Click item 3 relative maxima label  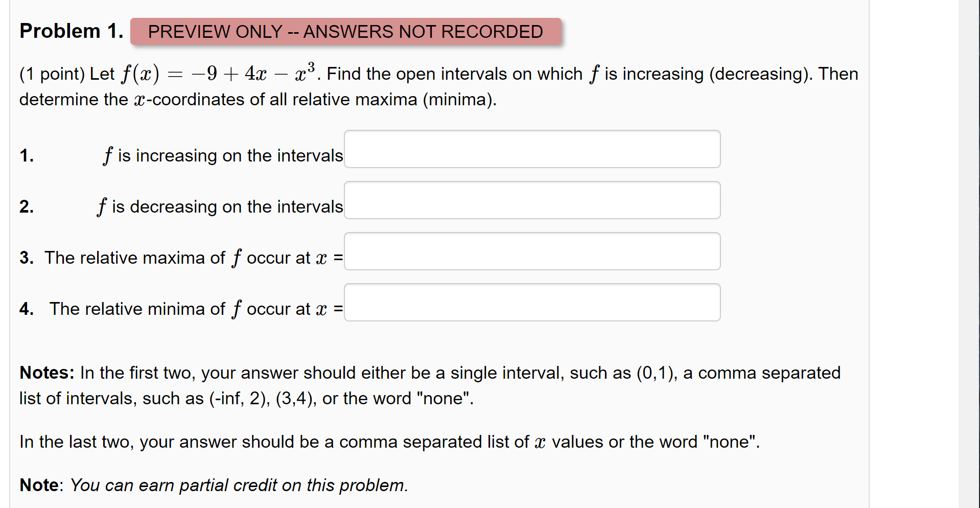179,258
